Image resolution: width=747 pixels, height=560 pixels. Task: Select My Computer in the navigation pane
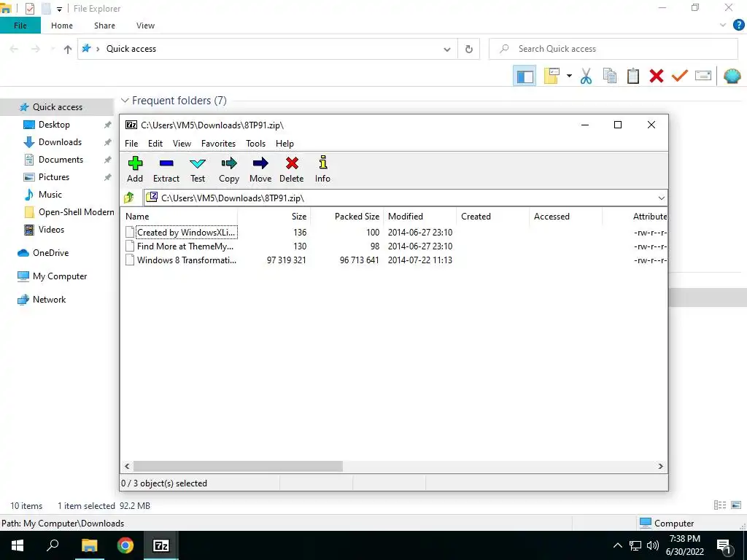pyautogui.click(x=60, y=276)
